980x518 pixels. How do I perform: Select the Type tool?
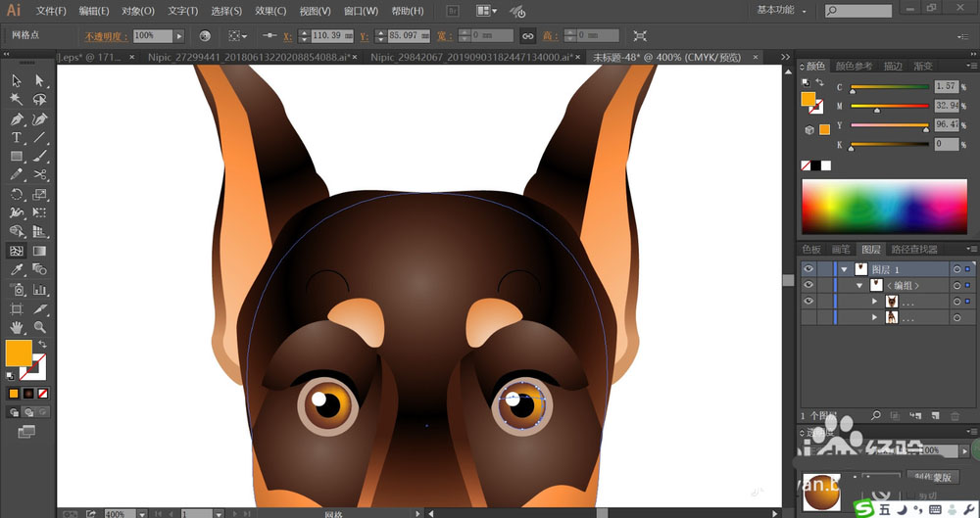(17, 138)
